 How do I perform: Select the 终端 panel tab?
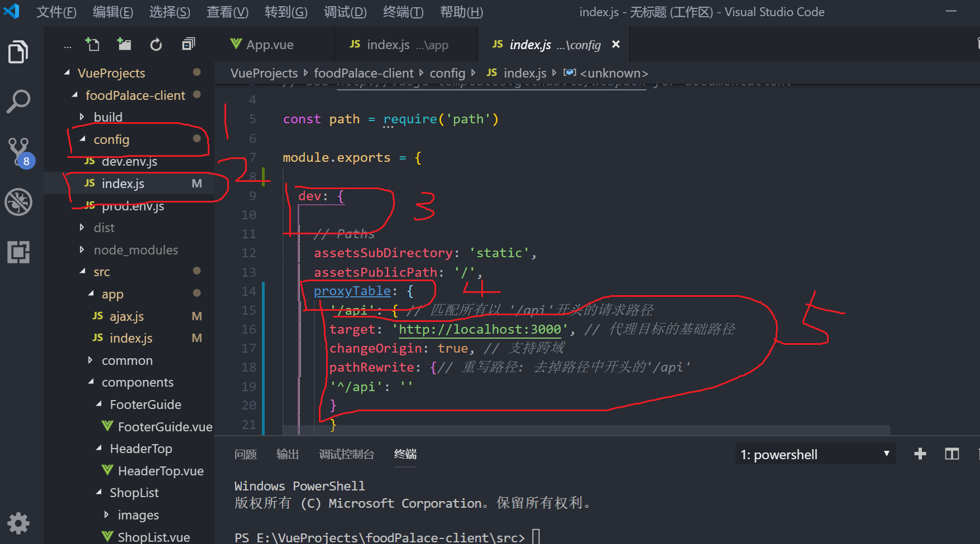405,454
